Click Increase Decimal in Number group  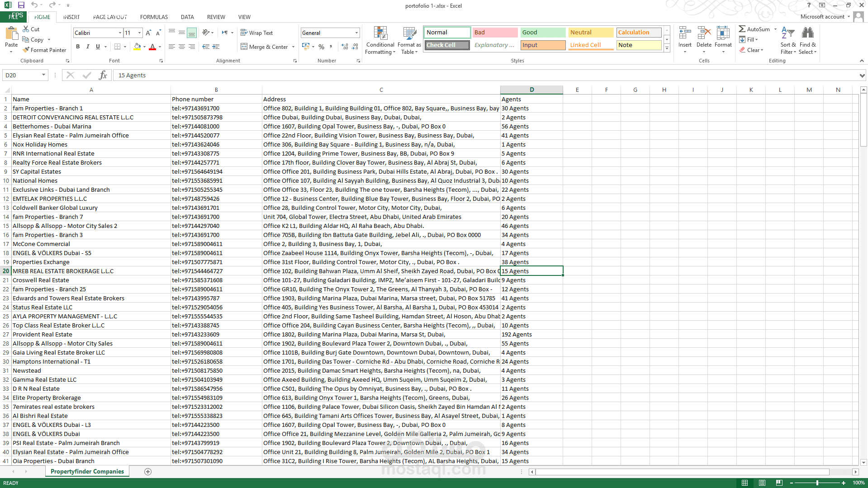pos(345,47)
